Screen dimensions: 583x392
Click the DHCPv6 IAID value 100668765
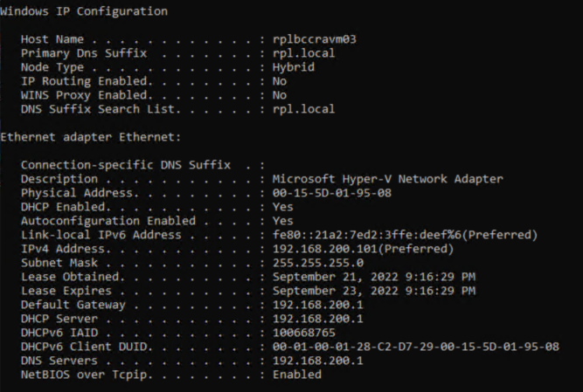[x=304, y=333]
